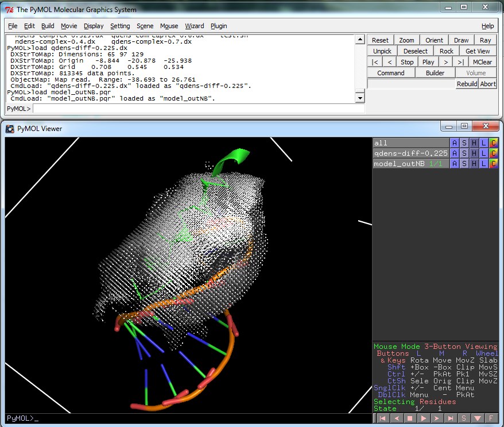Open the Show (S) menu for all
Viewport: 504px width, 427px height.
(x=464, y=143)
